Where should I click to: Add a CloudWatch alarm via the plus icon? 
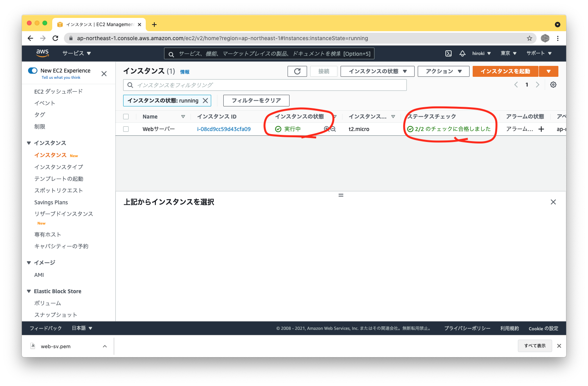tap(541, 129)
